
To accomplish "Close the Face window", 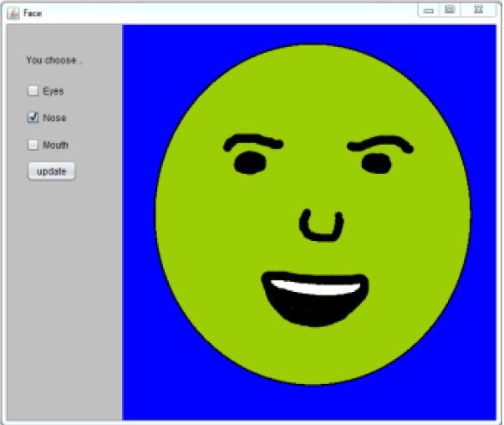I will [x=477, y=9].
